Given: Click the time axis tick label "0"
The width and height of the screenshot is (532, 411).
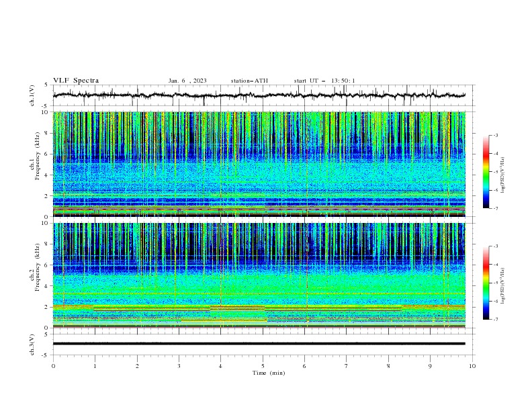Looking at the screenshot, I should [53, 366].
